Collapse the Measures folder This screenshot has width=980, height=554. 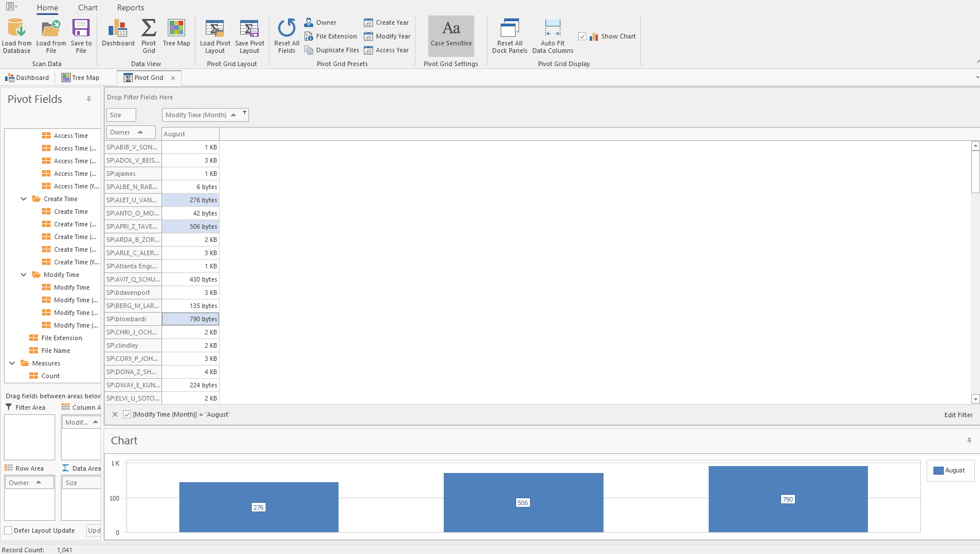coord(12,363)
